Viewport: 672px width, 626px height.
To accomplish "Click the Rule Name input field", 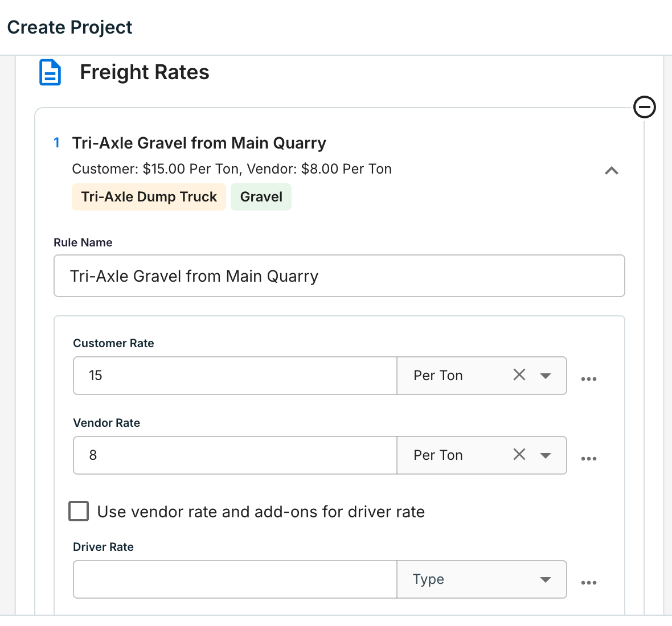I will [x=339, y=276].
